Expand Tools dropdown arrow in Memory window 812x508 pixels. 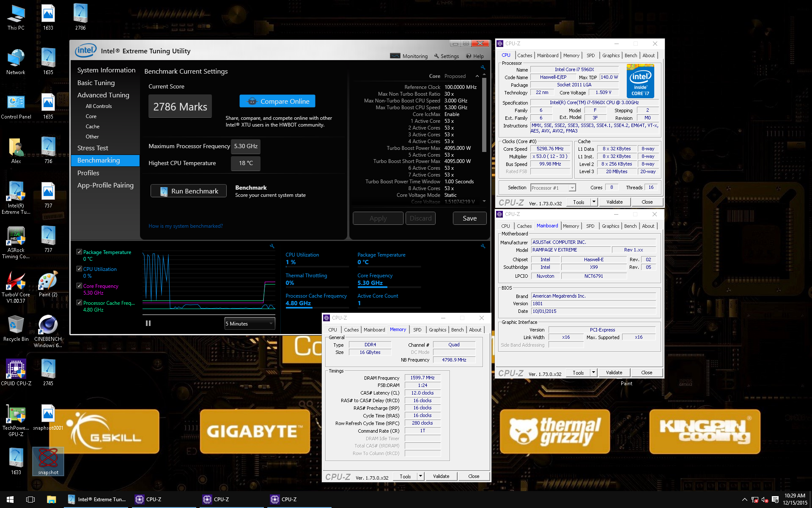pyautogui.click(x=420, y=476)
